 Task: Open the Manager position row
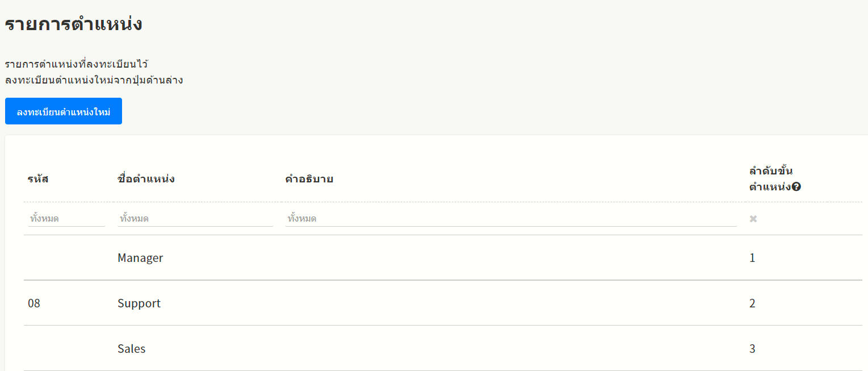pos(140,258)
